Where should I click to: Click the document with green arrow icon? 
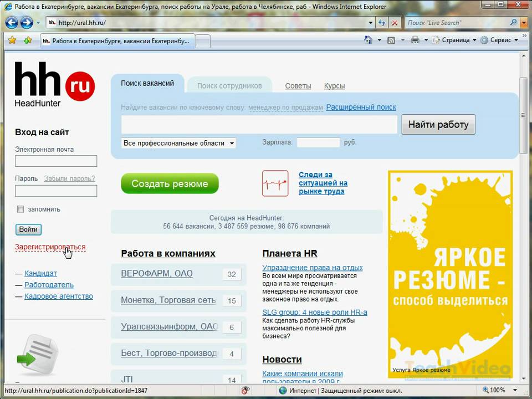click(x=37, y=354)
